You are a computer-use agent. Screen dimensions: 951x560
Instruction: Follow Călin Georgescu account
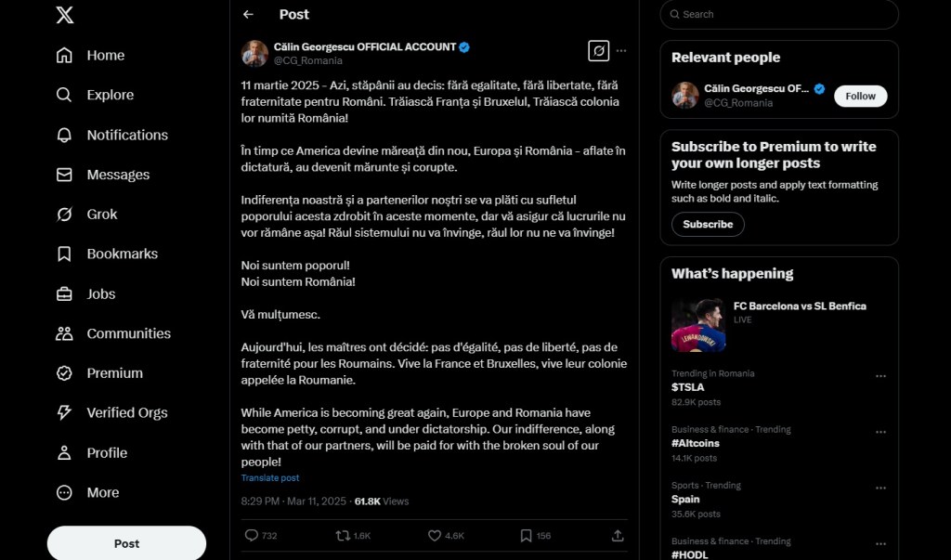pyautogui.click(x=860, y=96)
